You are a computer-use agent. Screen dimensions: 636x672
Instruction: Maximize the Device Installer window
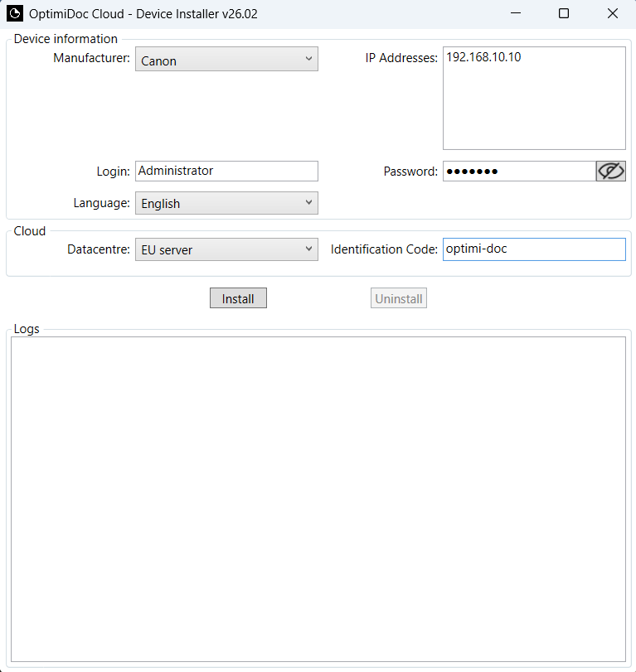pyautogui.click(x=564, y=14)
